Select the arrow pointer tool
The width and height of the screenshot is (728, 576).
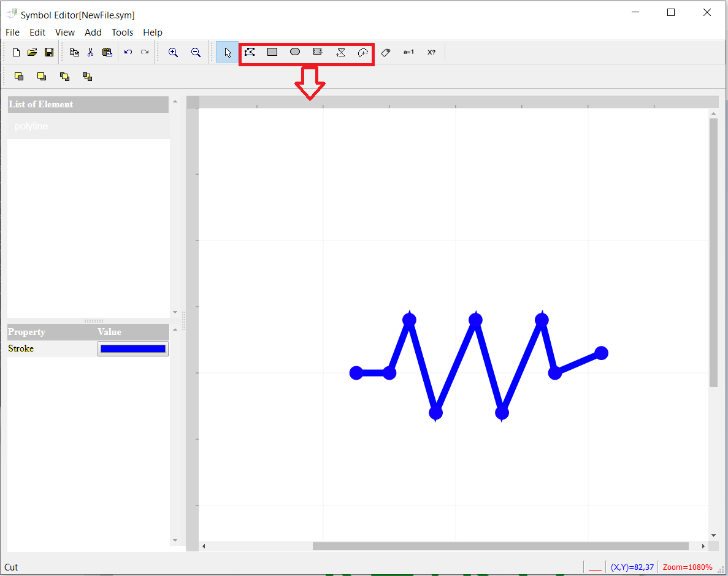(228, 52)
